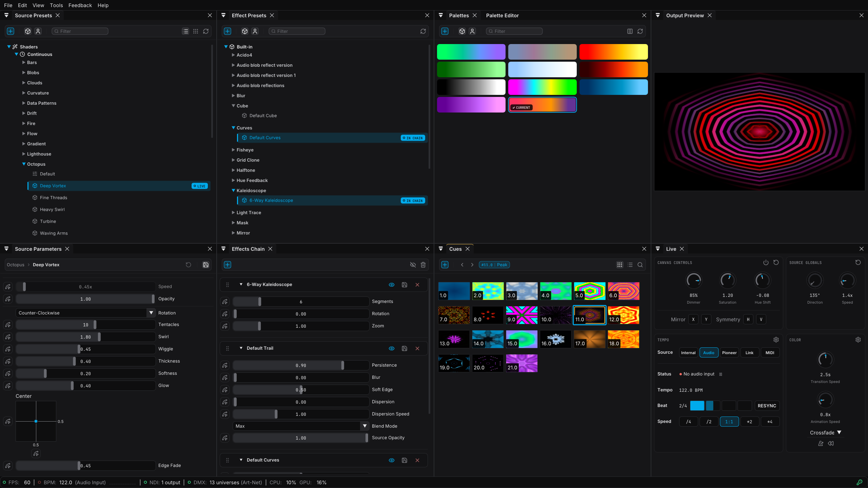Screen dimensions: 868x488
Task: Toggle Canvas Controls power button
Action: coord(766,262)
